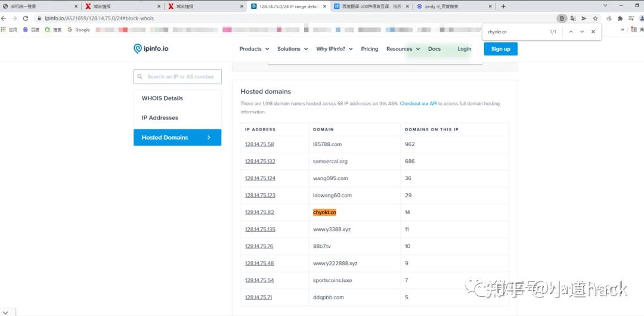Image resolution: width=644 pixels, height=316 pixels.
Task: Click the browser address bar URL
Action: point(98,18)
